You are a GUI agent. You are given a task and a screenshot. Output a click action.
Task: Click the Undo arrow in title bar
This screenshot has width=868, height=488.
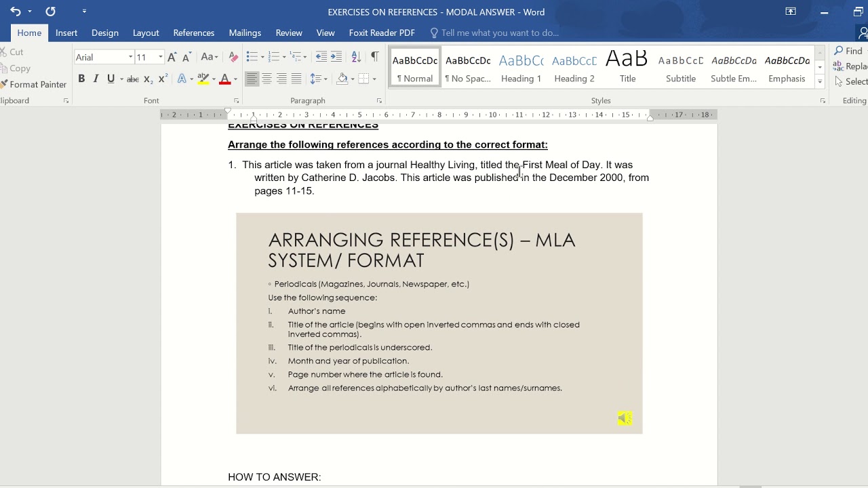coord(15,12)
